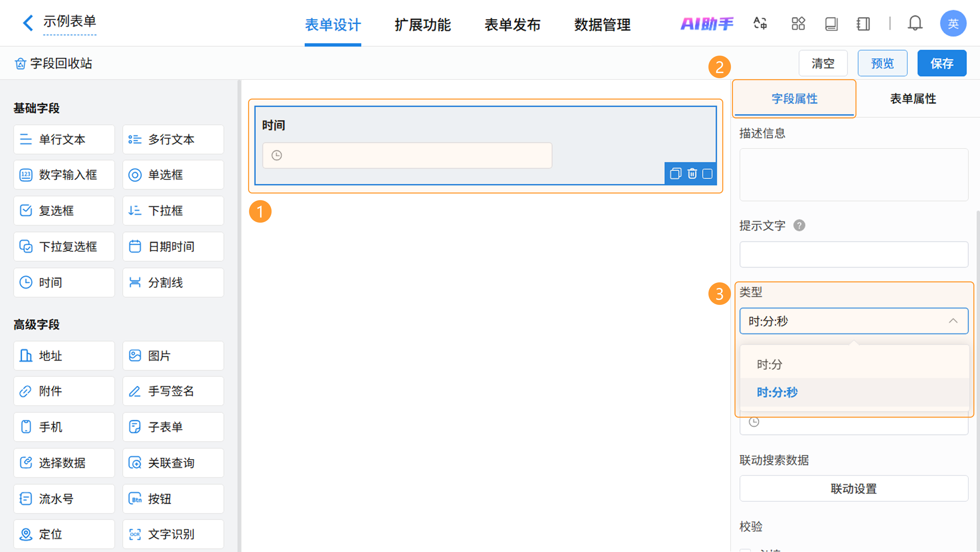Open the 表单发布 tab

pos(512,25)
